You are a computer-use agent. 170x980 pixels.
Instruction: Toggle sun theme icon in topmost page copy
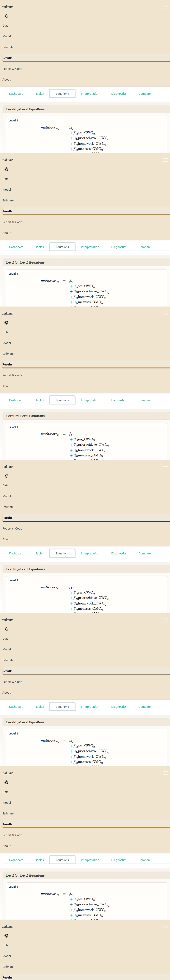tap(6, 16)
